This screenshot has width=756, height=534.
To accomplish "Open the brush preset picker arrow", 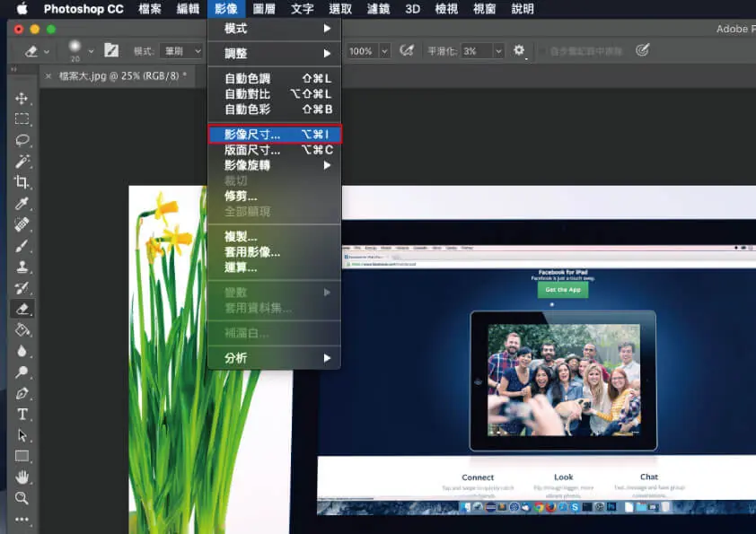I will (x=91, y=51).
